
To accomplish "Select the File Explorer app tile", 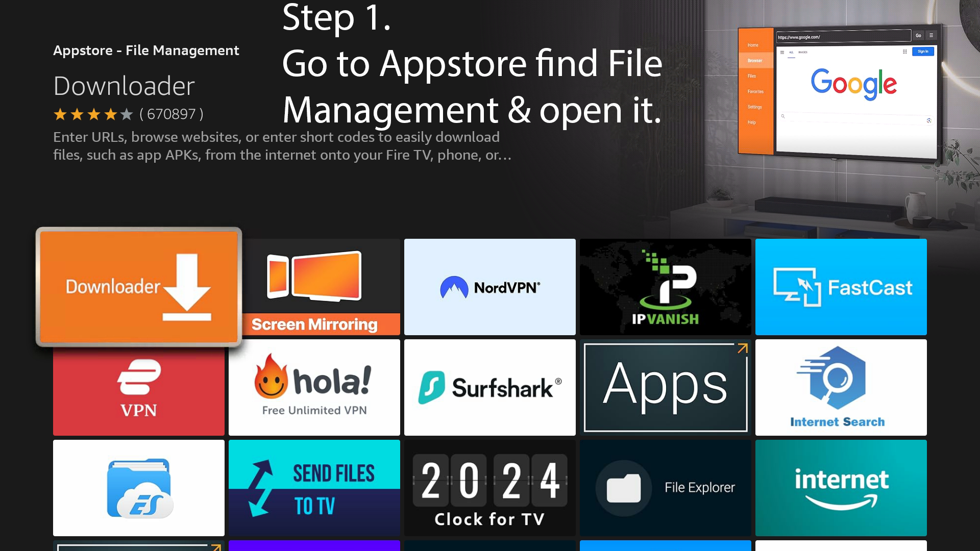I will click(665, 488).
